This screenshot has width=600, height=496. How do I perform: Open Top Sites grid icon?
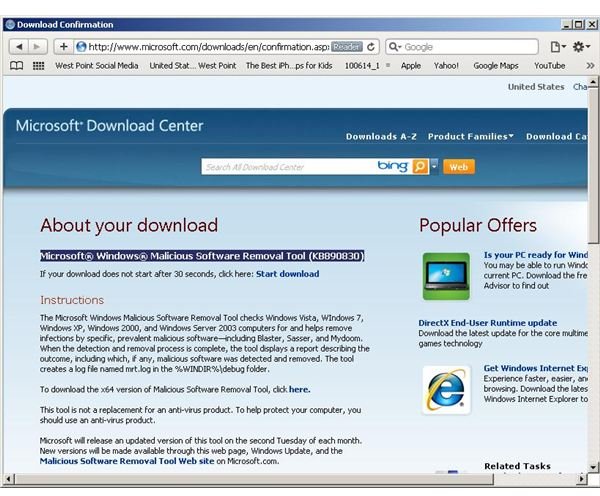(38, 66)
